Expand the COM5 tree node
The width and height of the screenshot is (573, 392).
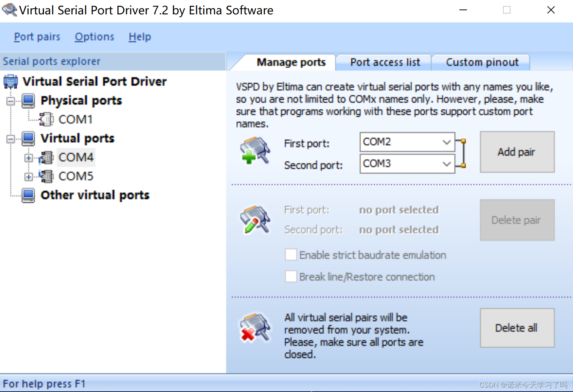[x=28, y=177]
